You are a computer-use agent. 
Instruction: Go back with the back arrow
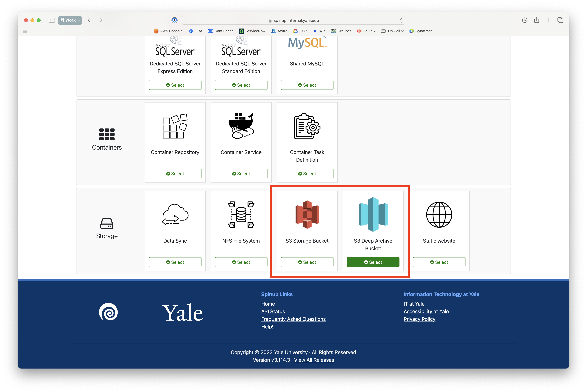89,20
